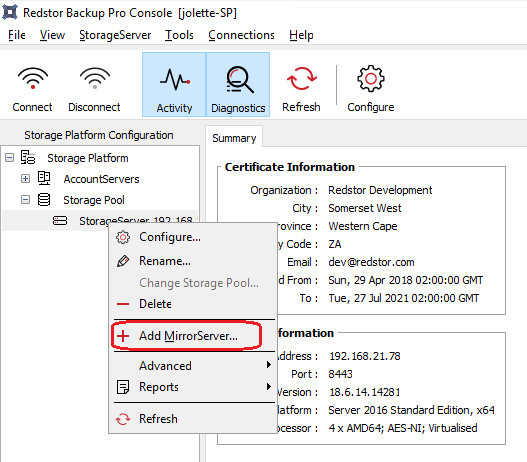Open the View menu
Viewport: 527px width, 462px height.
click(52, 35)
